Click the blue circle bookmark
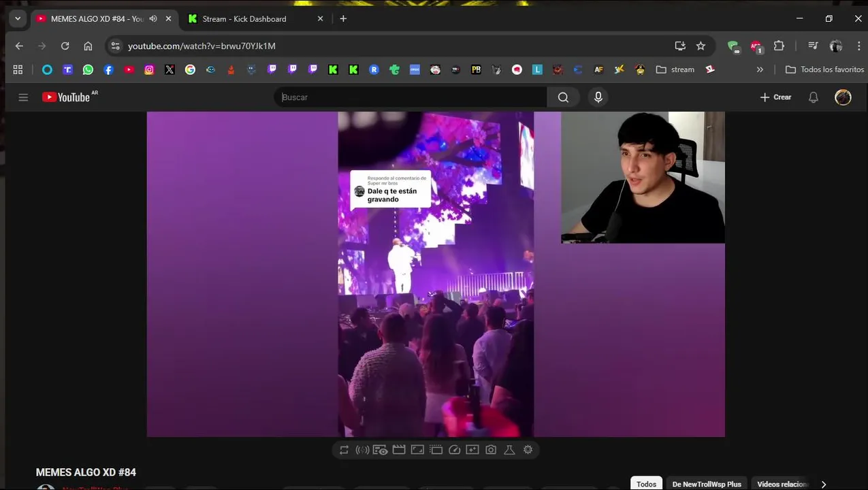Screen dimensions: 868x490 [47, 69]
